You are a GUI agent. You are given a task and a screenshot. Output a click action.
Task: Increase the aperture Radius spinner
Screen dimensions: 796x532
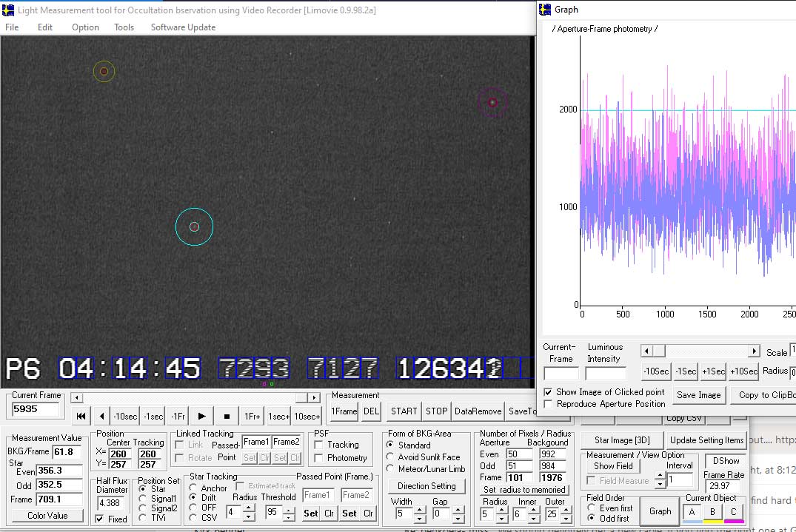click(501, 510)
